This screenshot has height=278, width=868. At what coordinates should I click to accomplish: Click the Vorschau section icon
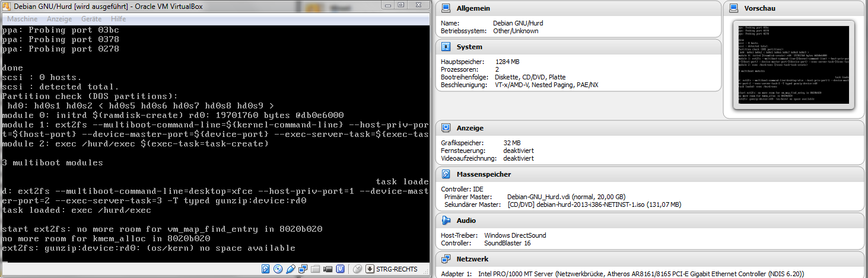click(x=734, y=9)
